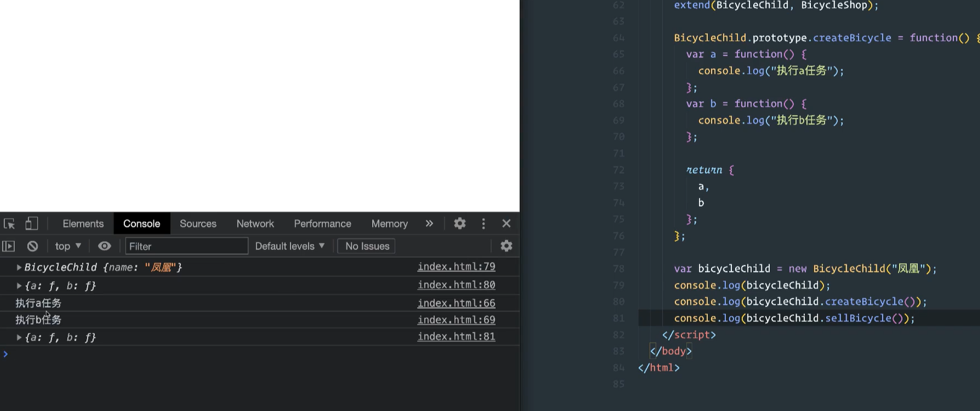Toggle the console sidebar icon
The image size is (980, 411).
9,246
